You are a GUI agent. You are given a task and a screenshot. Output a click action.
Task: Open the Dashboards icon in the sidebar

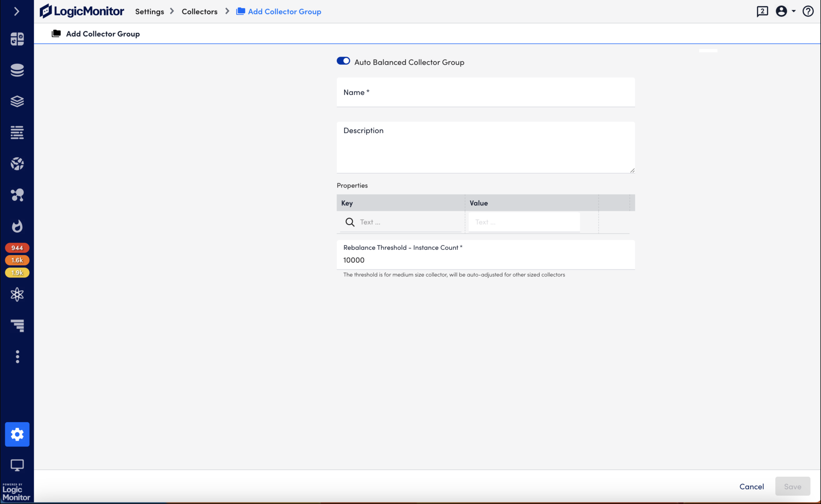click(17, 39)
